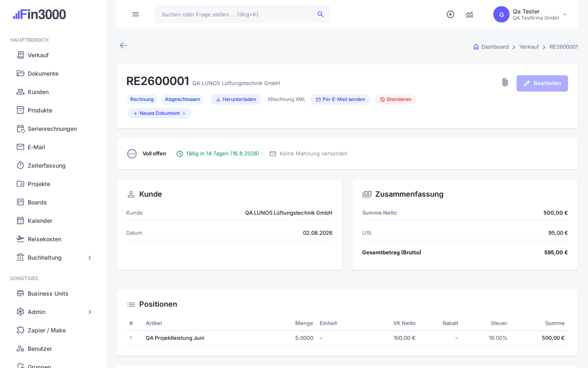Click the Keine Mahnung envelope icon
Viewport: 588px width, 368px height.
pos(273,154)
